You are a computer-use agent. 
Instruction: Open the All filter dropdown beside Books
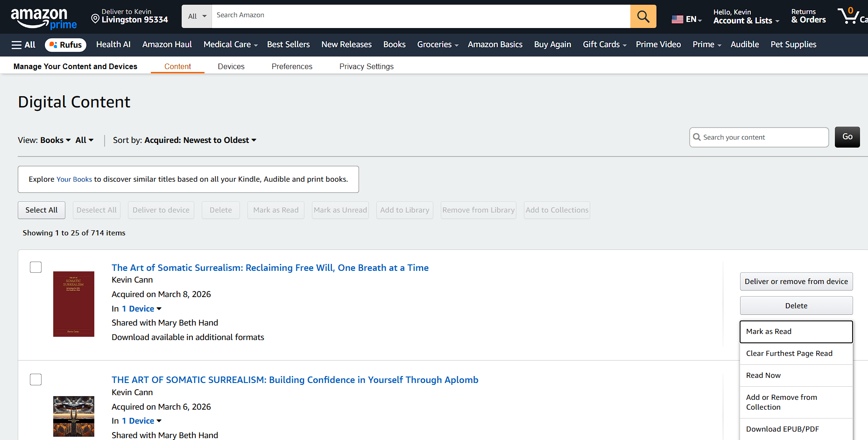(85, 140)
